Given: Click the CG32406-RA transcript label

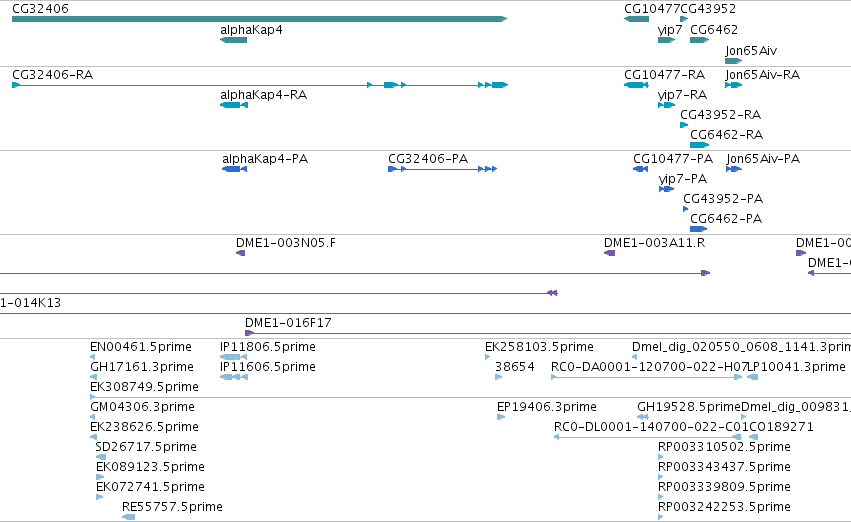Looking at the screenshot, I should (53, 74).
